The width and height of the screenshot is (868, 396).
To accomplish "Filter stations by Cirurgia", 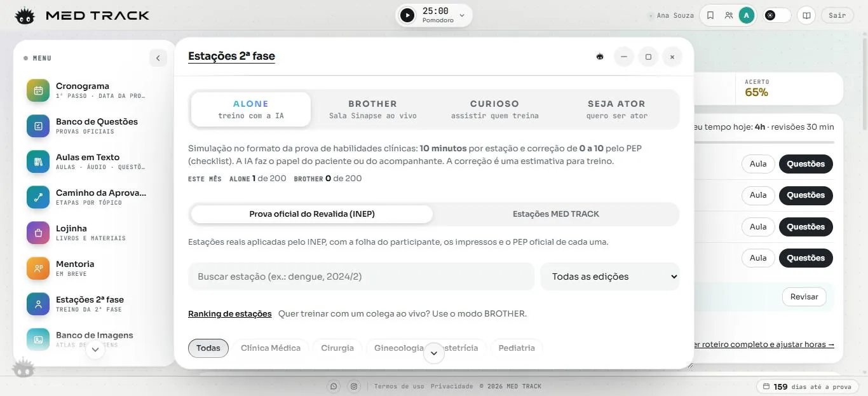I will tap(337, 348).
